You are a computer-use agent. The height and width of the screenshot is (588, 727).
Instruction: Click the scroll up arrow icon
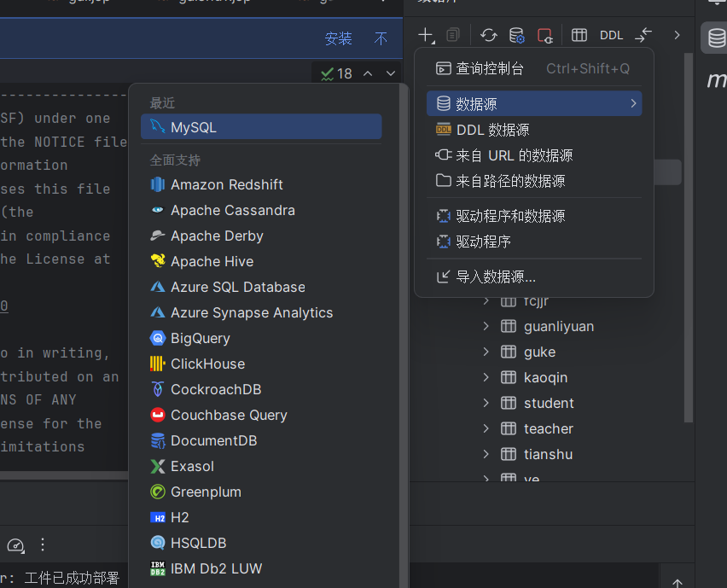click(x=678, y=583)
